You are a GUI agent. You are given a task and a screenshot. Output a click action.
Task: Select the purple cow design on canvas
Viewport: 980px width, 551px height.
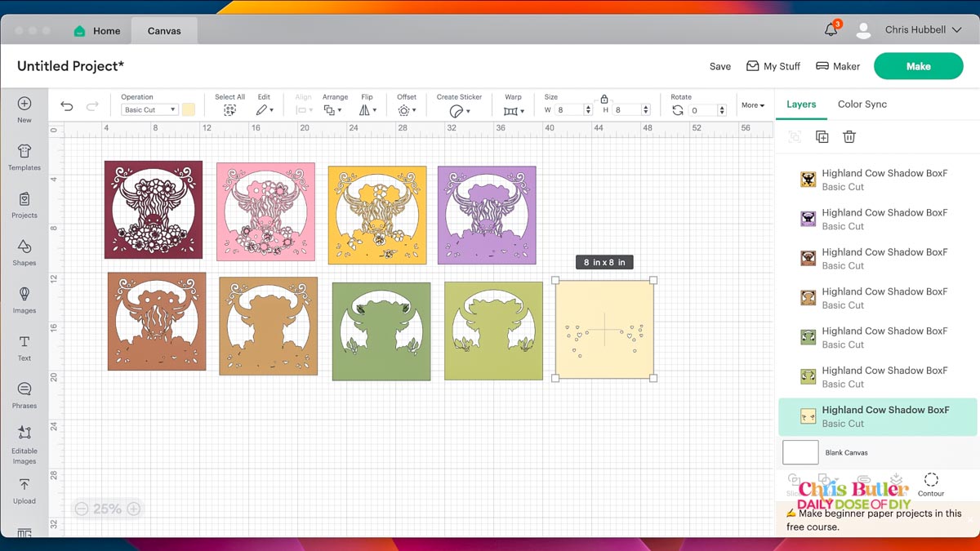point(487,215)
